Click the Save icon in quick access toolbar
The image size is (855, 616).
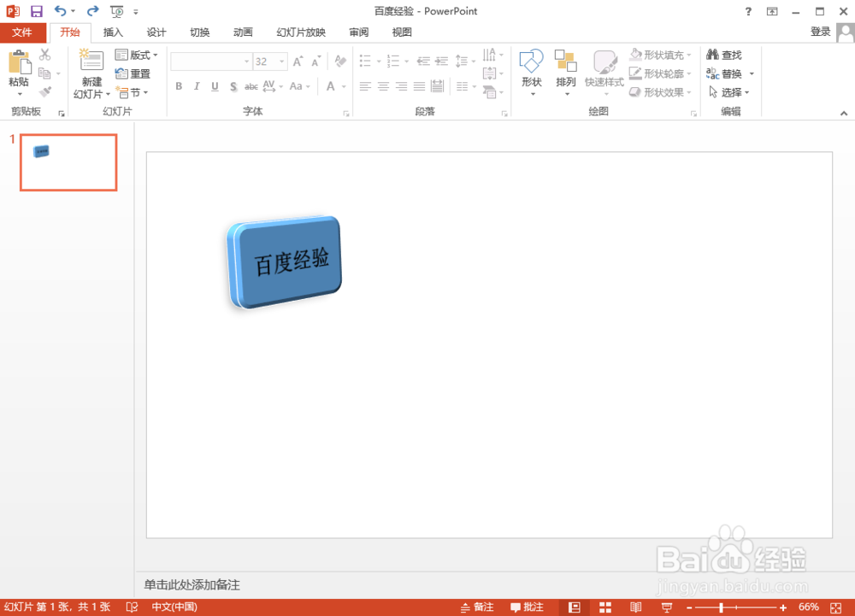click(37, 11)
